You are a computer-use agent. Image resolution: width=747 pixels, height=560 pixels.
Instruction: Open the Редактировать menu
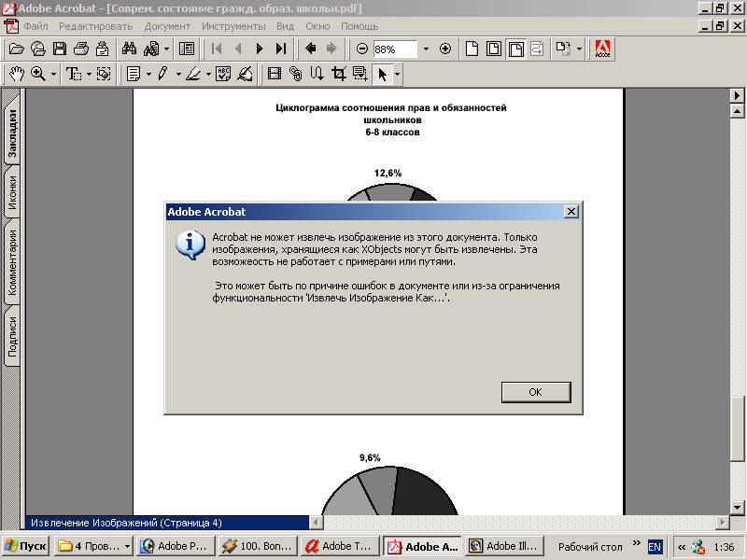pyautogui.click(x=96, y=26)
